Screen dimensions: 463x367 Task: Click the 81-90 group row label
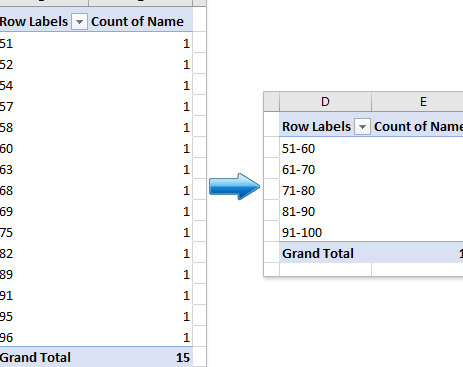(x=298, y=212)
